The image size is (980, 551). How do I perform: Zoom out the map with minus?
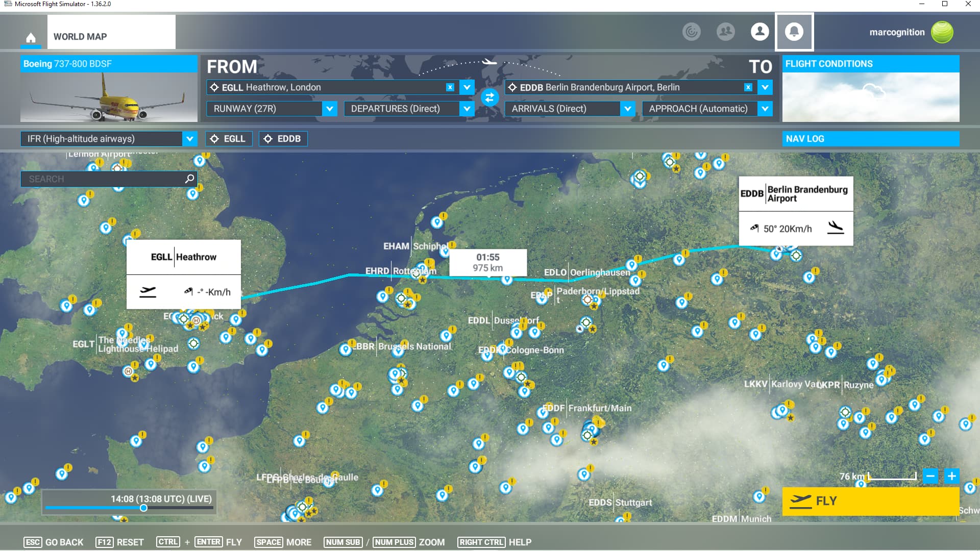click(x=930, y=476)
